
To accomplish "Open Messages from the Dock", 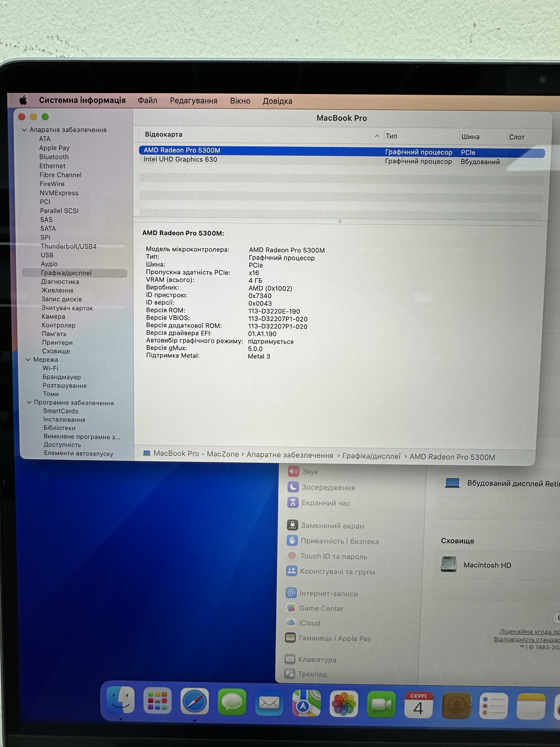I will point(232,702).
